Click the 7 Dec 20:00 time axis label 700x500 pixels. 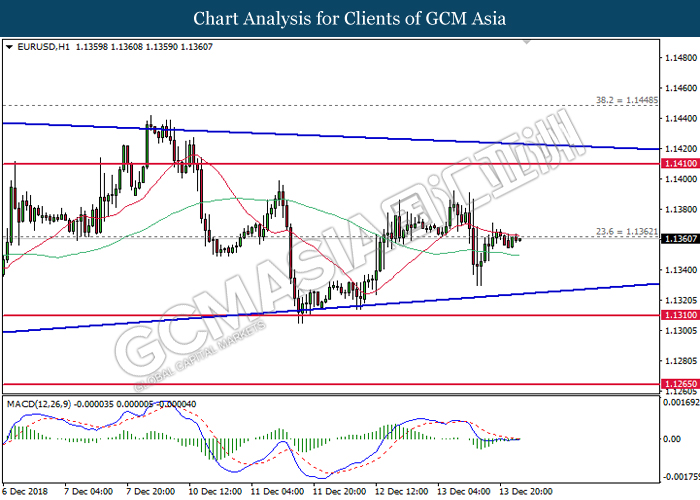pyautogui.click(x=150, y=492)
